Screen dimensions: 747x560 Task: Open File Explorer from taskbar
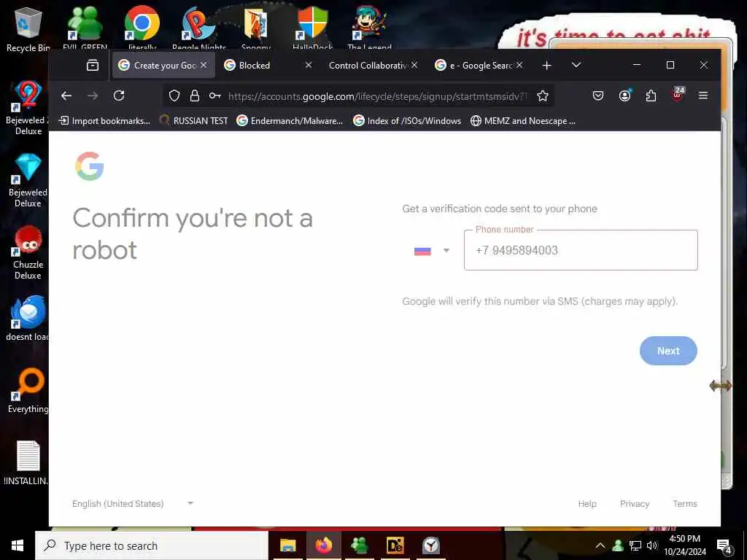287,545
